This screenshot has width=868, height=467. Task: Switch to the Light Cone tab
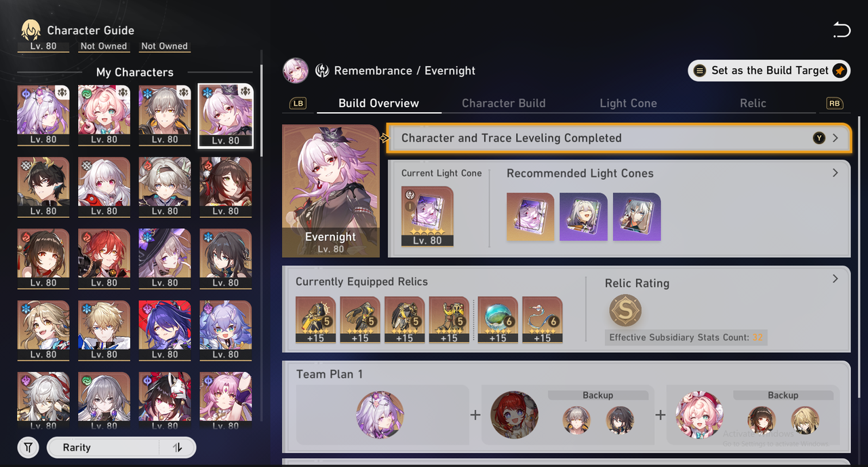click(628, 103)
